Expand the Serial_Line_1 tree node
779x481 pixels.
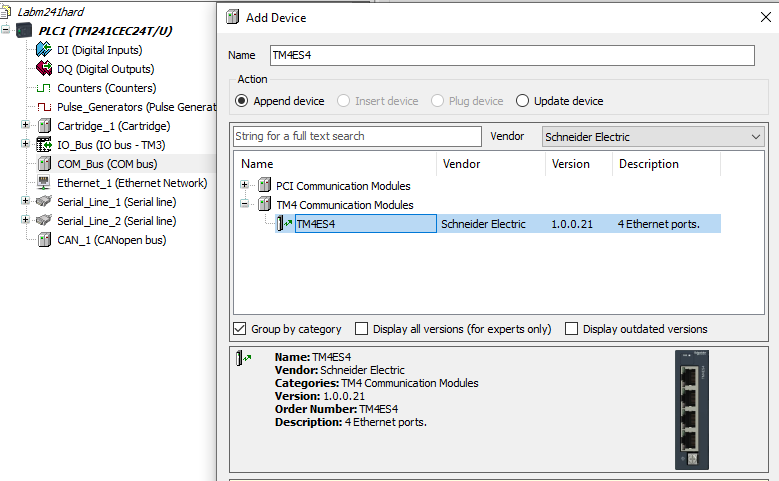(26, 202)
